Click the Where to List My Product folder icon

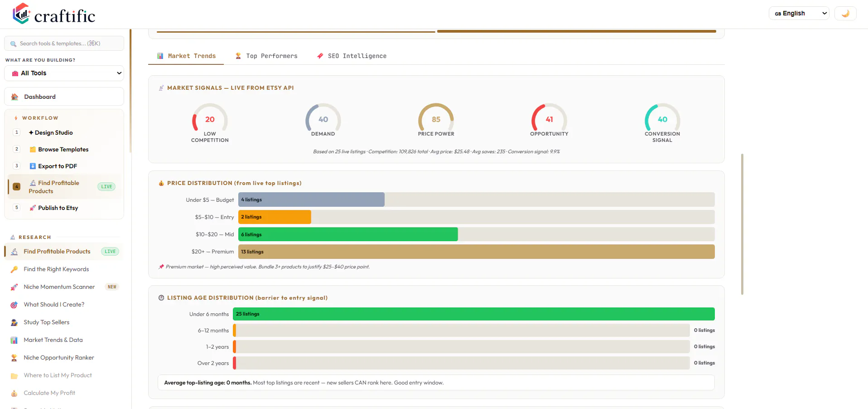coord(14,375)
